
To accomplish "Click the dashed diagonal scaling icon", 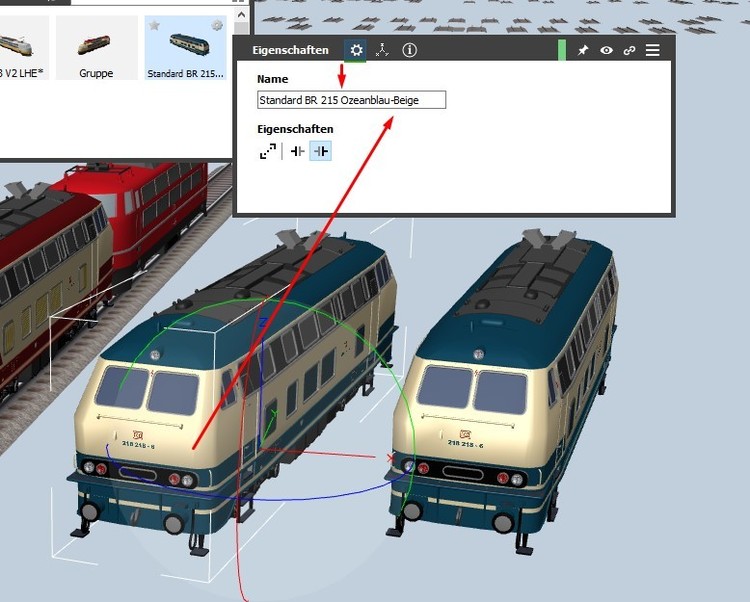I will (268, 152).
